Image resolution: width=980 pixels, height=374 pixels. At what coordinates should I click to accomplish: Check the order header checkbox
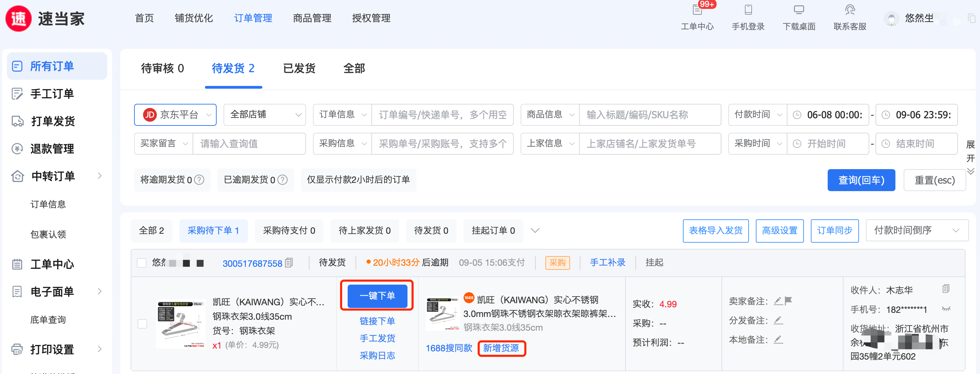point(142,263)
